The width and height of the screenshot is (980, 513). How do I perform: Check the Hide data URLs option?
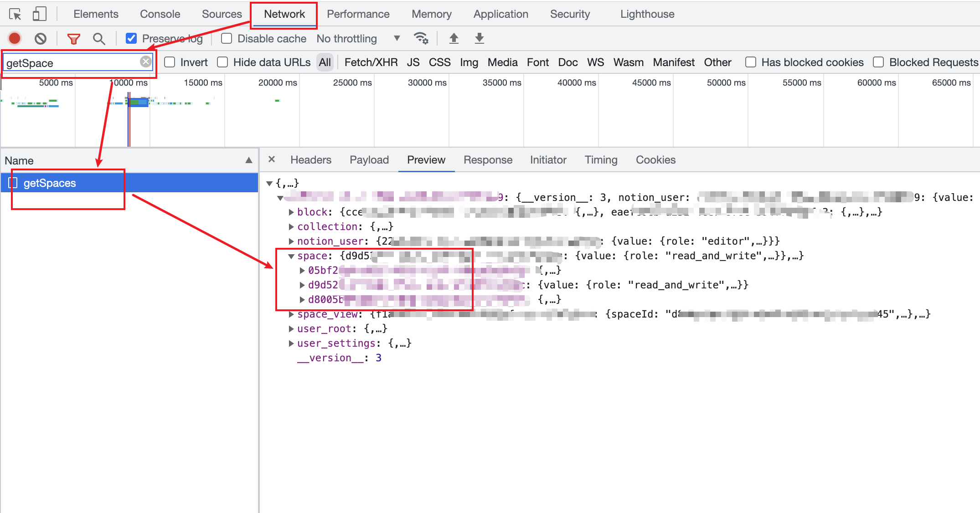pos(222,62)
